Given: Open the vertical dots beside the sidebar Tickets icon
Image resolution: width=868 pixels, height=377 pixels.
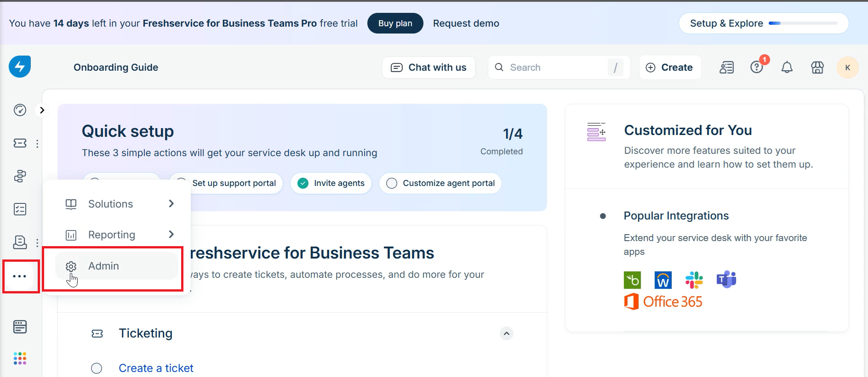Looking at the screenshot, I should click(x=37, y=143).
